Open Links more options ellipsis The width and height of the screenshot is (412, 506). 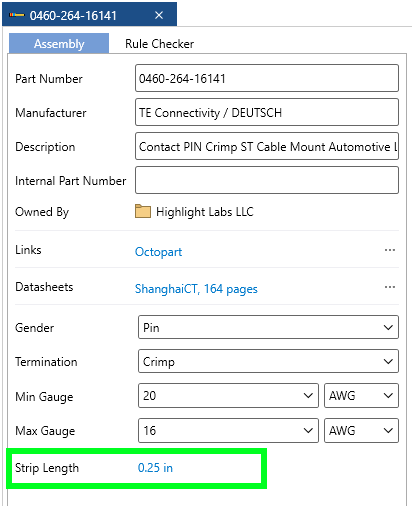[390, 250]
